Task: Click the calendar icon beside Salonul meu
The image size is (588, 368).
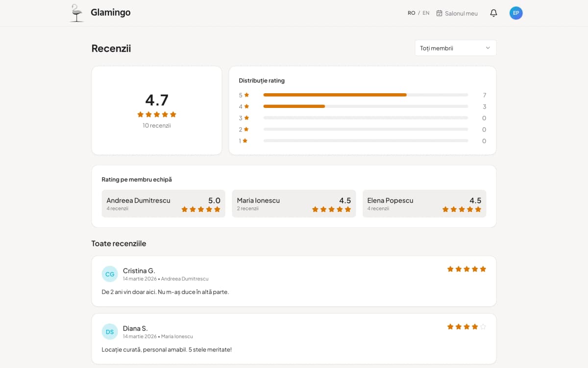Action: 440,13
